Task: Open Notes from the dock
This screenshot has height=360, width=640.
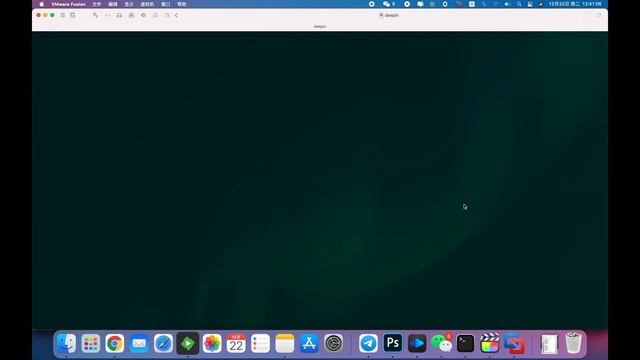Action: (284, 343)
